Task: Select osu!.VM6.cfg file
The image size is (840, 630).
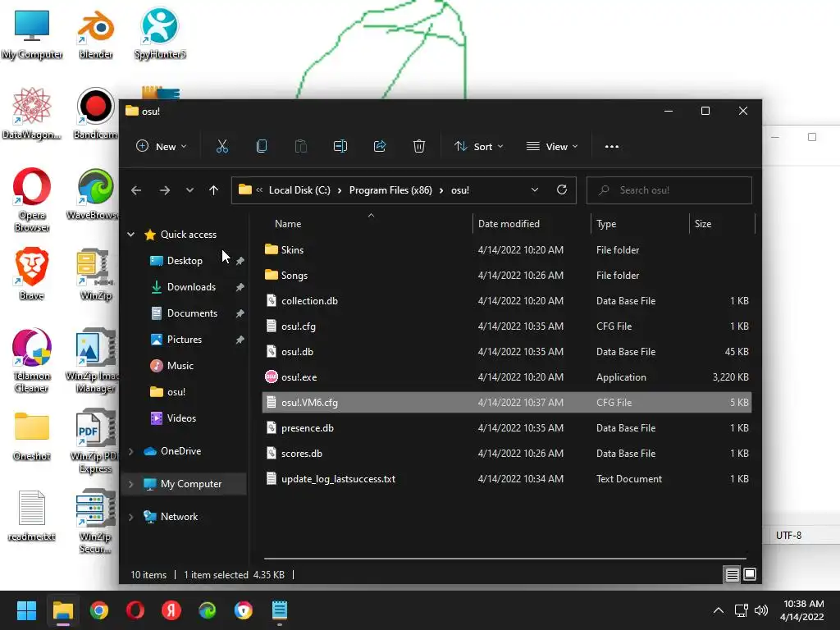Action: tap(506, 402)
